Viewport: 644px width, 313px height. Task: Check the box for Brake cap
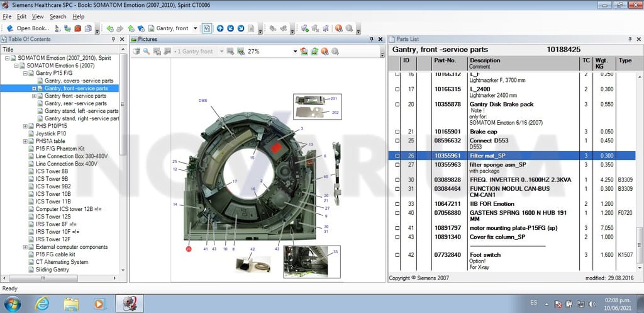(397, 132)
